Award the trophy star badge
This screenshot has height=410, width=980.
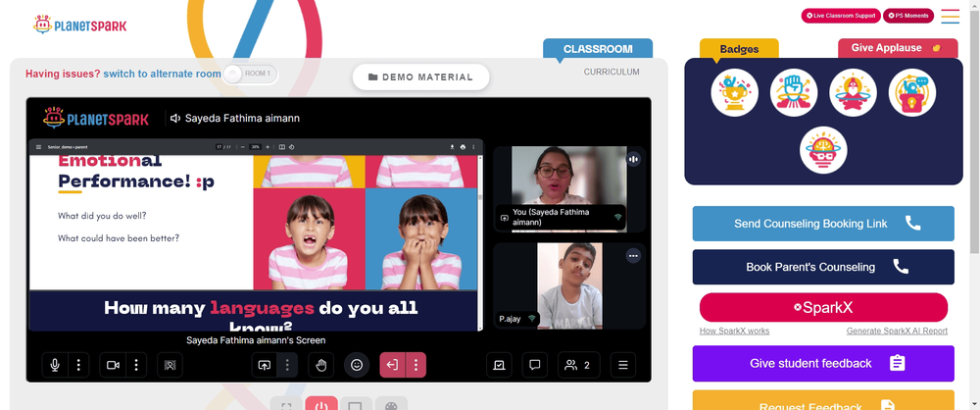(734, 92)
